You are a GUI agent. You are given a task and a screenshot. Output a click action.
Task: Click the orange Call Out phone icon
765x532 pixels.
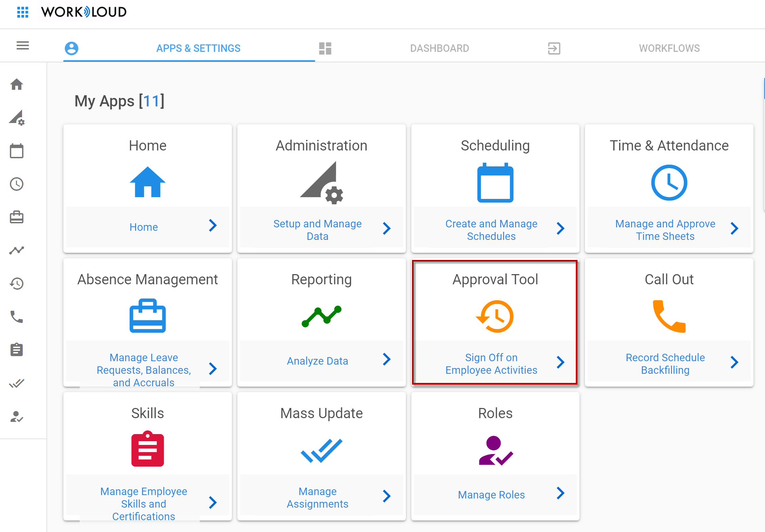(669, 316)
